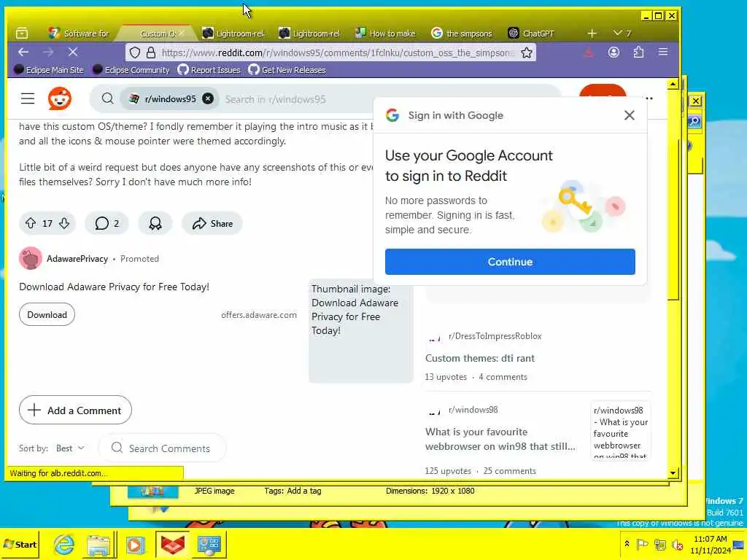
Task: Open Get New Releases bookmark
Action: pyautogui.click(x=287, y=70)
